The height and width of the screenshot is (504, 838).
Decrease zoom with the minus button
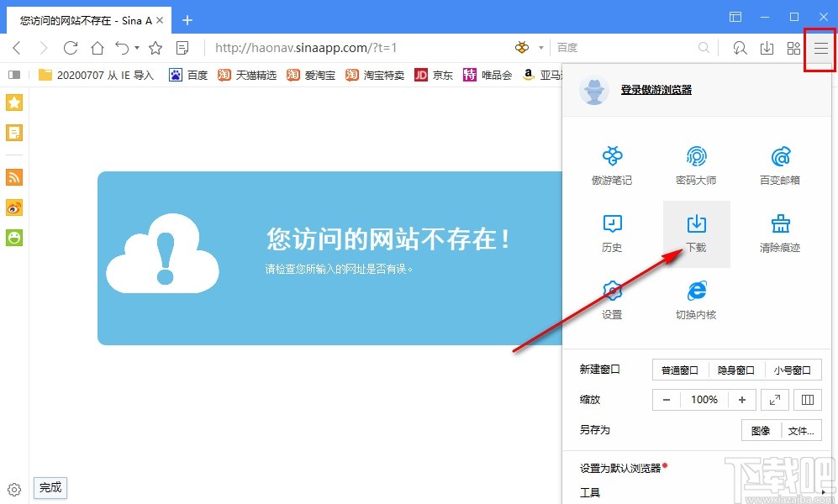point(667,399)
